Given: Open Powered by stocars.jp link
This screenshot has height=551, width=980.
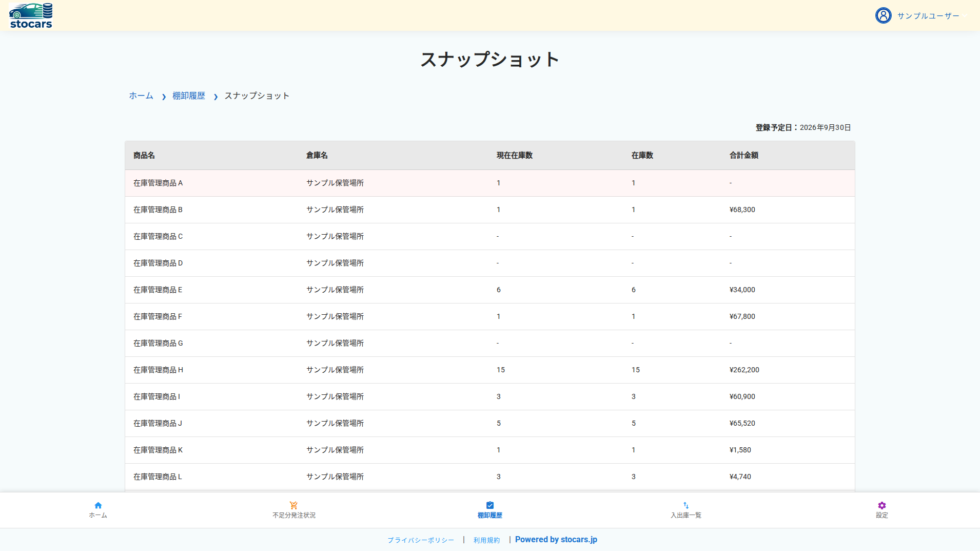Looking at the screenshot, I should click(556, 540).
